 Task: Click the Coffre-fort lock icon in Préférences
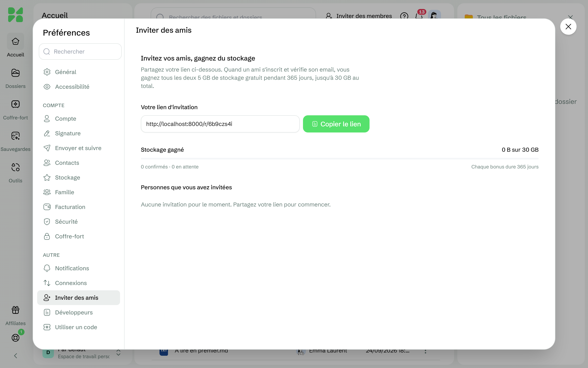47,236
